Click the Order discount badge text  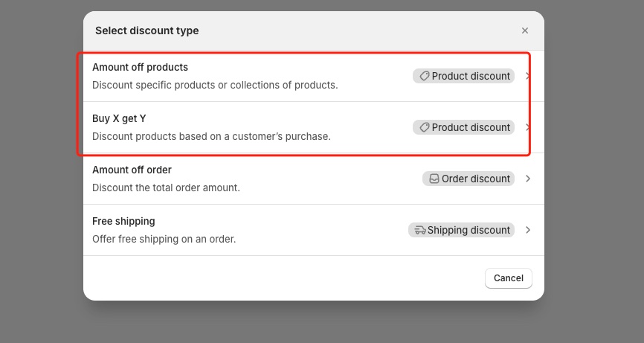click(x=476, y=179)
